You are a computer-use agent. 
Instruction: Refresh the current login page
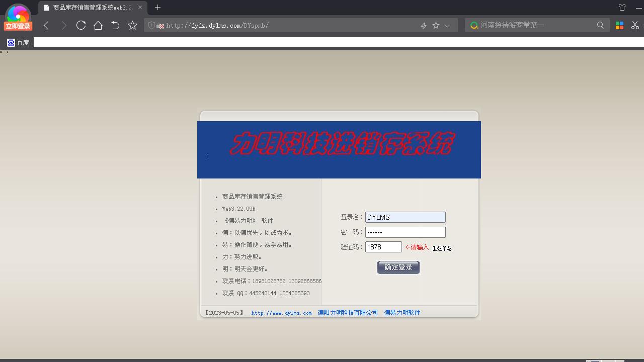(80, 25)
